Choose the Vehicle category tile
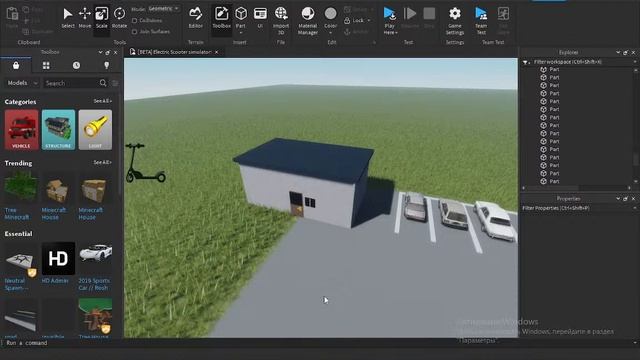Viewport: 640px width, 360px height. (x=21, y=129)
